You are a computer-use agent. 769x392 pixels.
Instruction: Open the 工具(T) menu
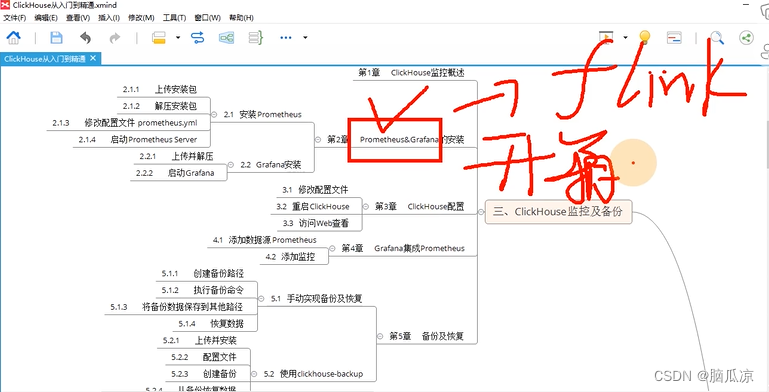pos(174,18)
